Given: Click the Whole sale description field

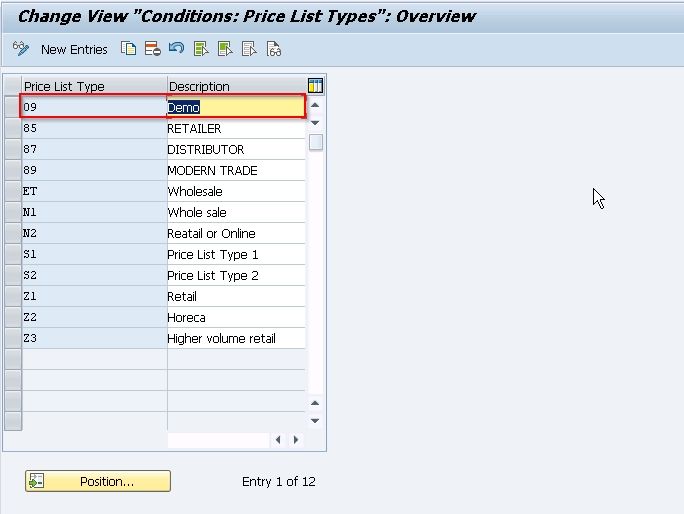Looking at the screenshot, I should tap(236, 212).
